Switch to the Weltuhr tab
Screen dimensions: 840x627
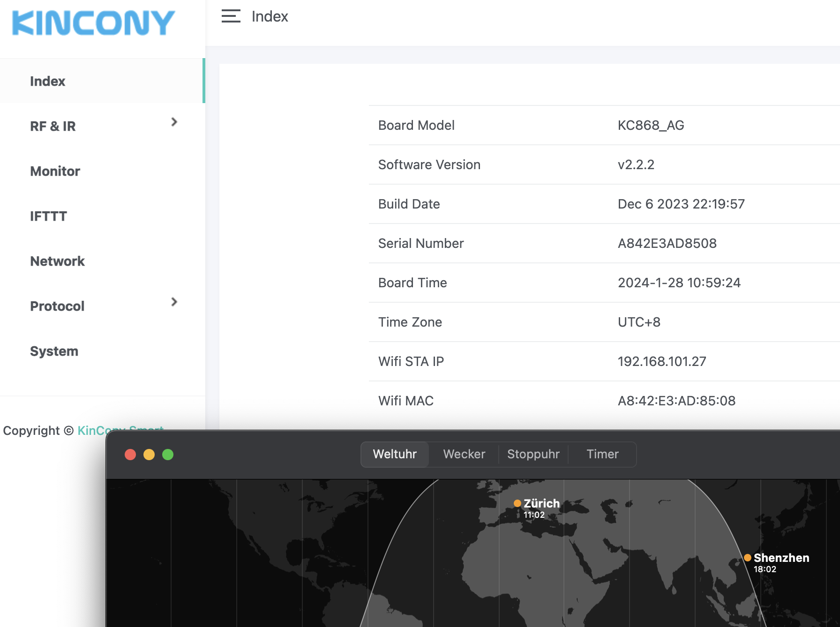(x=395, y=454)
